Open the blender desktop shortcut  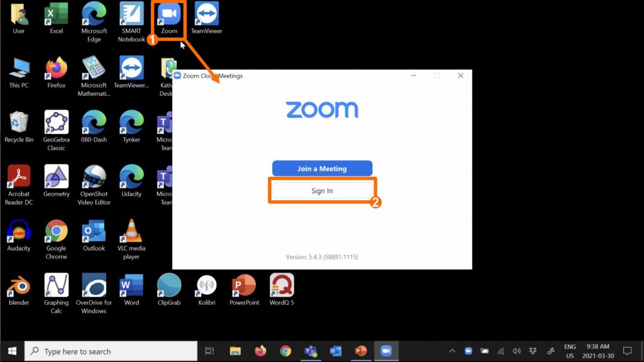click(19, 289)
